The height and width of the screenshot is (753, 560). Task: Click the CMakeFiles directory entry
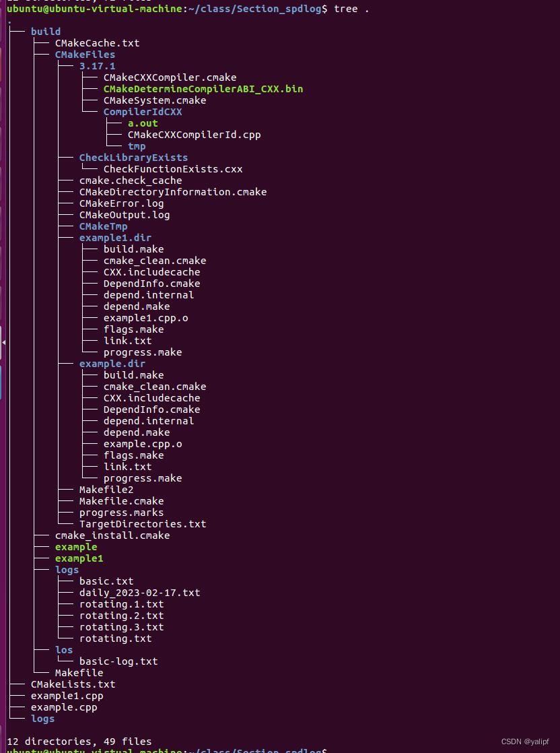[85, 55]
